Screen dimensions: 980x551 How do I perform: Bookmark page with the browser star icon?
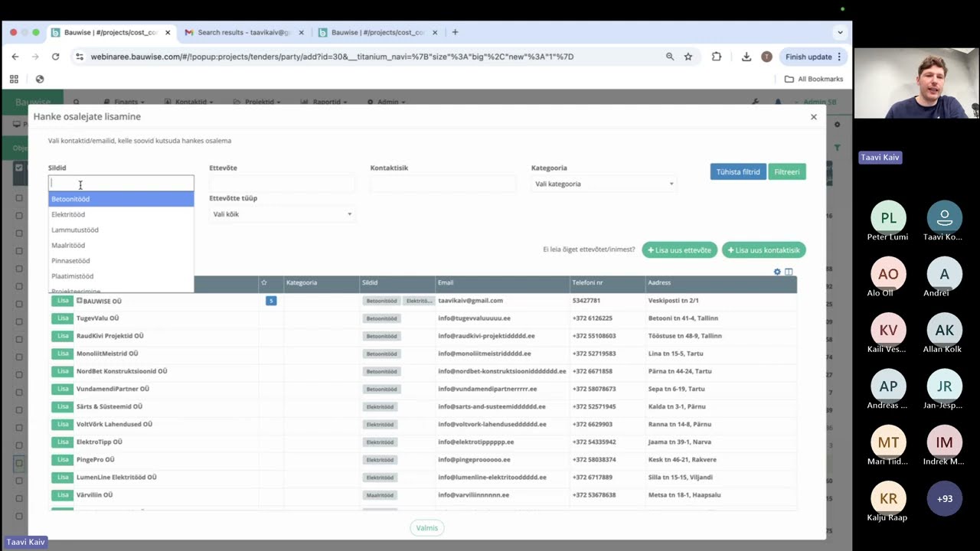(x=688, y=57)
